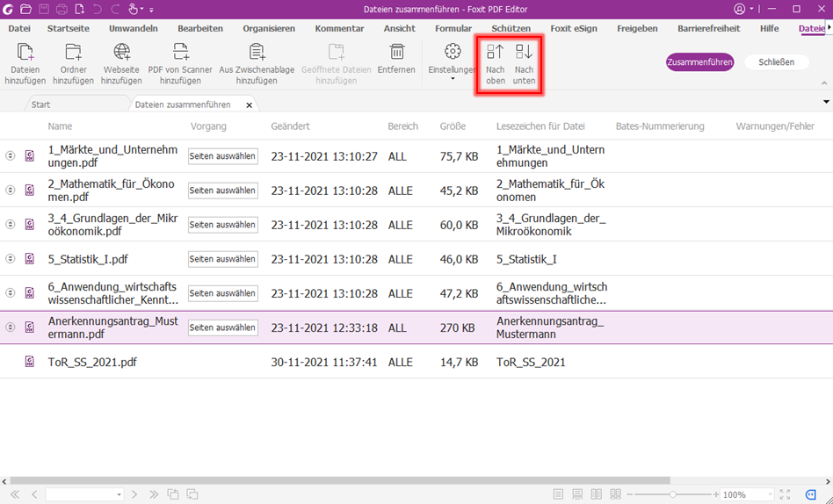Viewport: 833px width, 504px height.
Task: Open the Einstellungen dropdown arrow
Action: 453,79
